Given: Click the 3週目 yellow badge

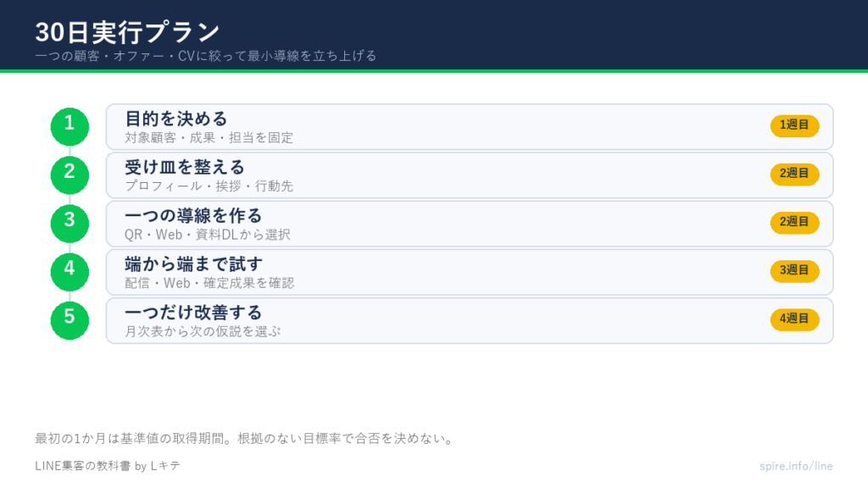Looking at the screenshot, I should click(794, 270).
